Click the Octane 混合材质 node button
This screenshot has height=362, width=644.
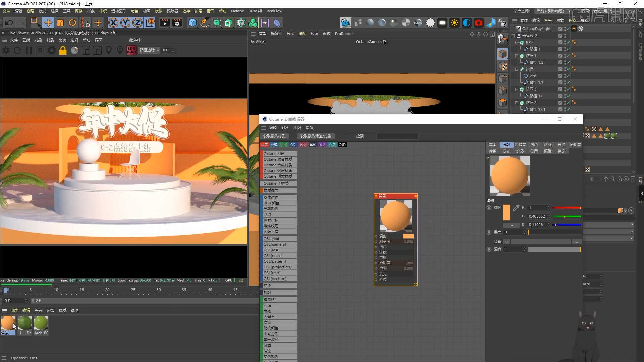tap(278, 159)
